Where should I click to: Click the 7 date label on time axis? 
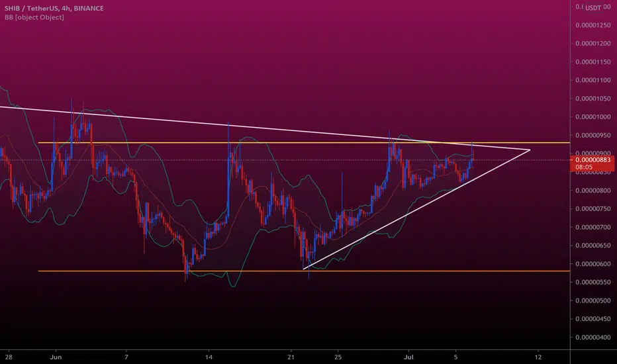point(126,357)
